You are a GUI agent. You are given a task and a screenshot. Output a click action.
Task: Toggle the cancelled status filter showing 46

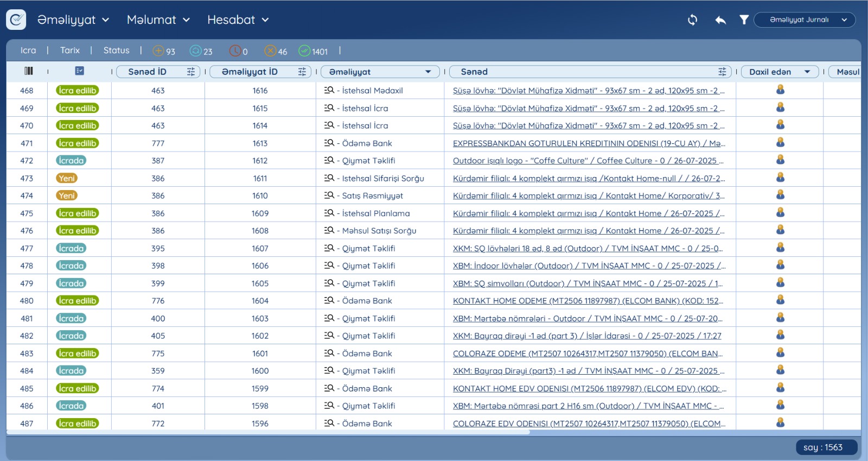click(270, 51)
